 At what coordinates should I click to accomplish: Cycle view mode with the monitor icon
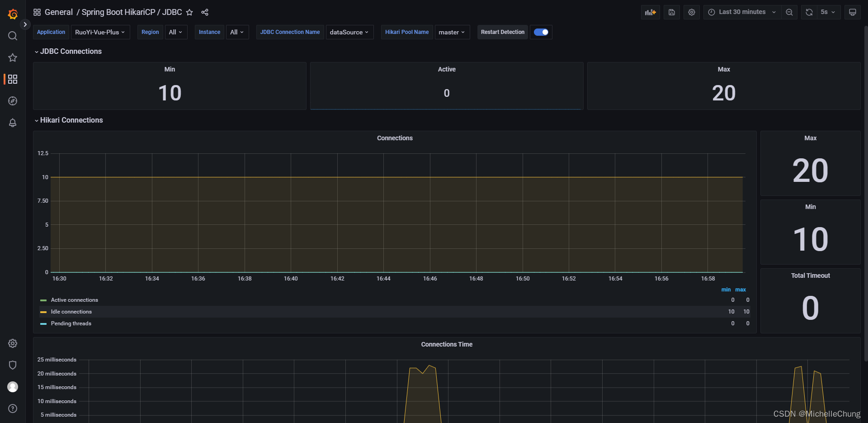853,12
